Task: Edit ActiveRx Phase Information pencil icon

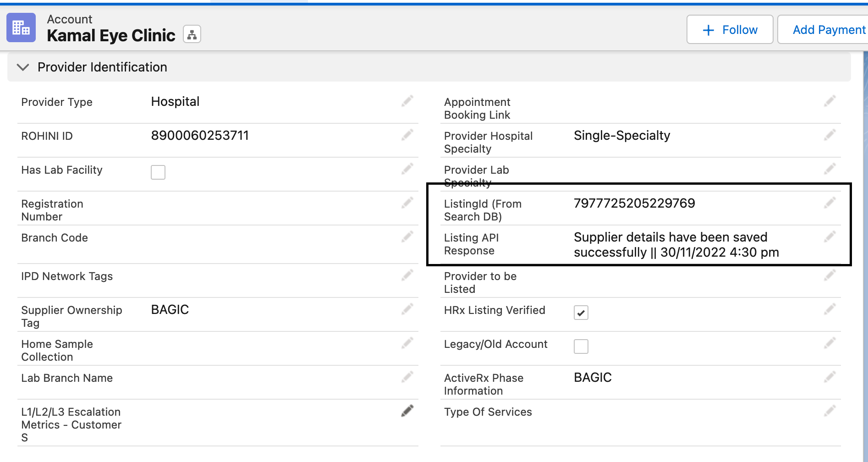Action: click(830, 377)
